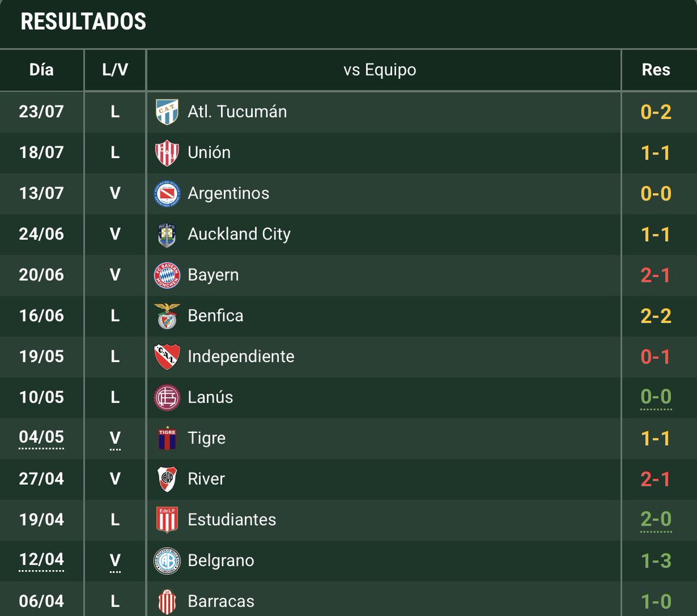The width and height of the screenshot is (697, 616).
Task: Click the Belgrano circular badge
Action: (x=167, y=561)
